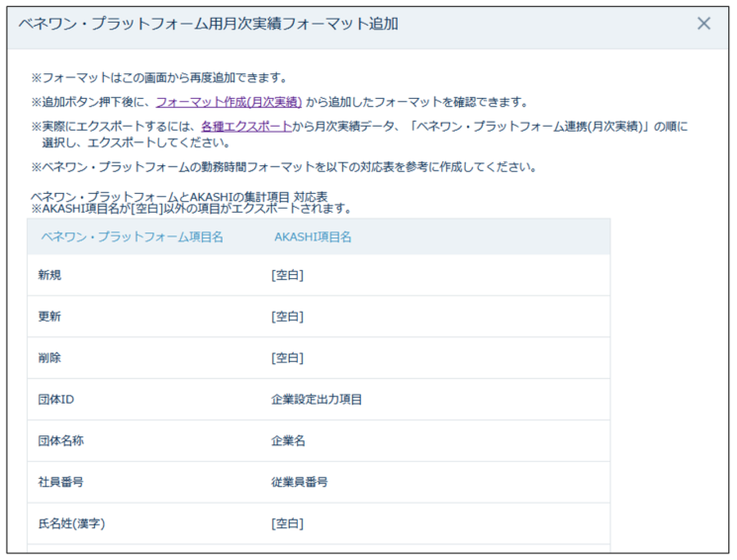
Task: Select the 社員番号 row label
Action: pos(61,482)
